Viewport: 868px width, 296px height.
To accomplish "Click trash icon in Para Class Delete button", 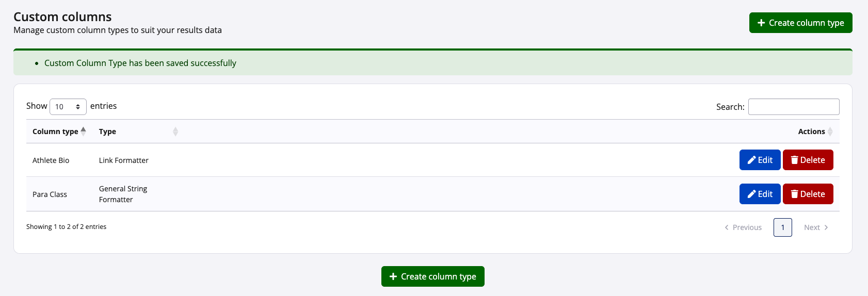I will point(795,194).
